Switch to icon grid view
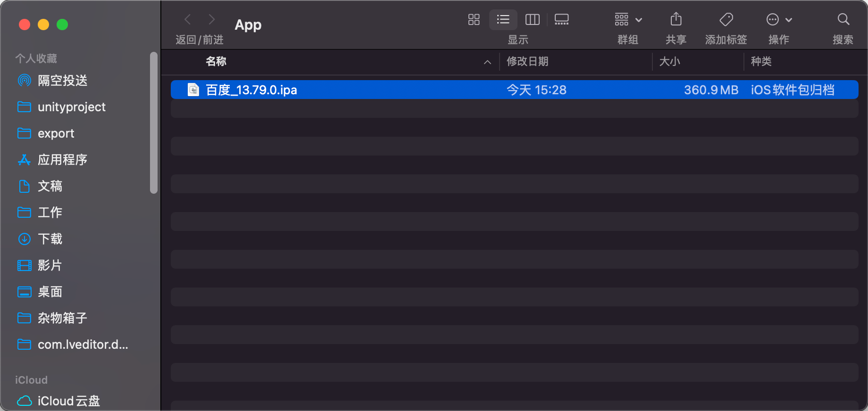The image size is (868, 411). click(x=474, y=19)
